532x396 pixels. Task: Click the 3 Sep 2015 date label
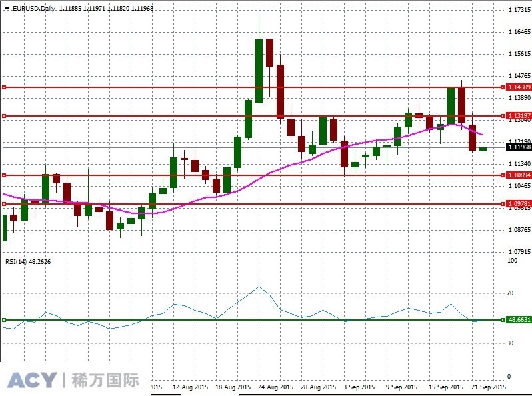tap(359, 387)
